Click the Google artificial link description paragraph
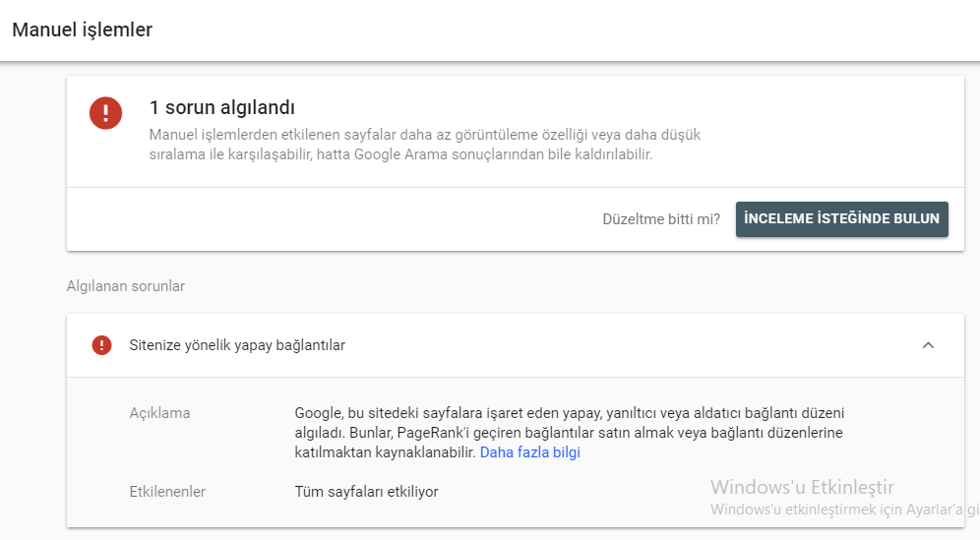The image size is (980, 540). [x=570, y=433]
